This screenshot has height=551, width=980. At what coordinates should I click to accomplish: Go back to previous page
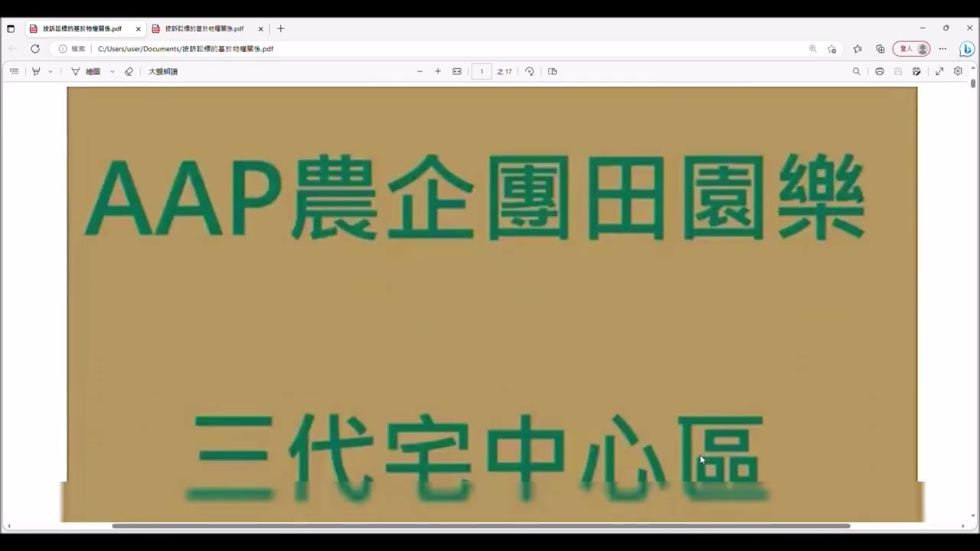(x=13, y=48)
